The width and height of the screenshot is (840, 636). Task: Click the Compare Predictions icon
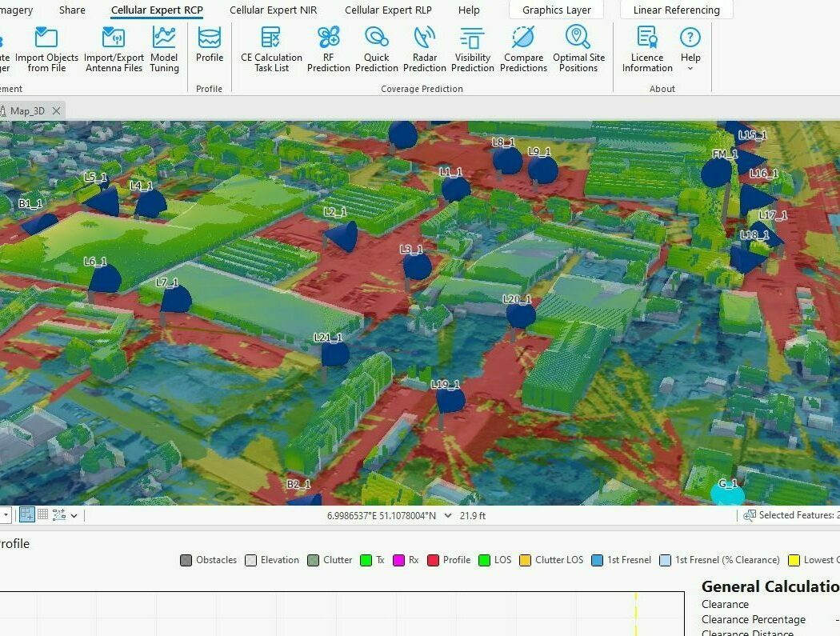pos(523,38)
